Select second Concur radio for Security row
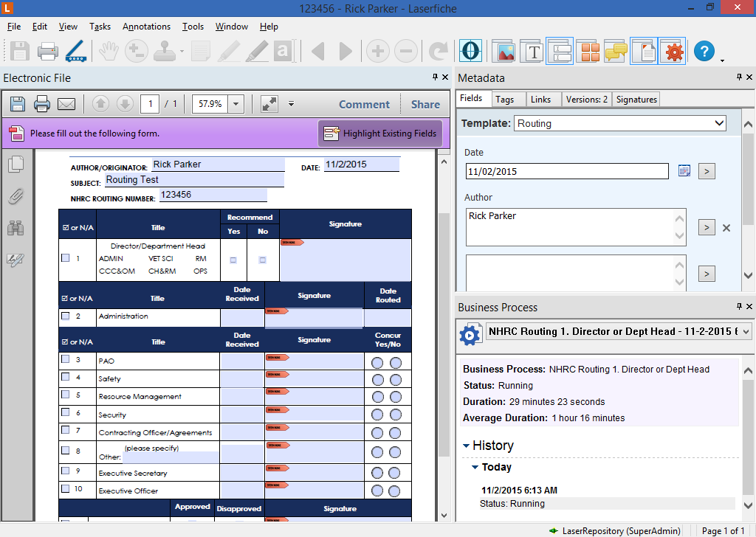The height and width of the screenshot is (537, 756). coord(396,415)
